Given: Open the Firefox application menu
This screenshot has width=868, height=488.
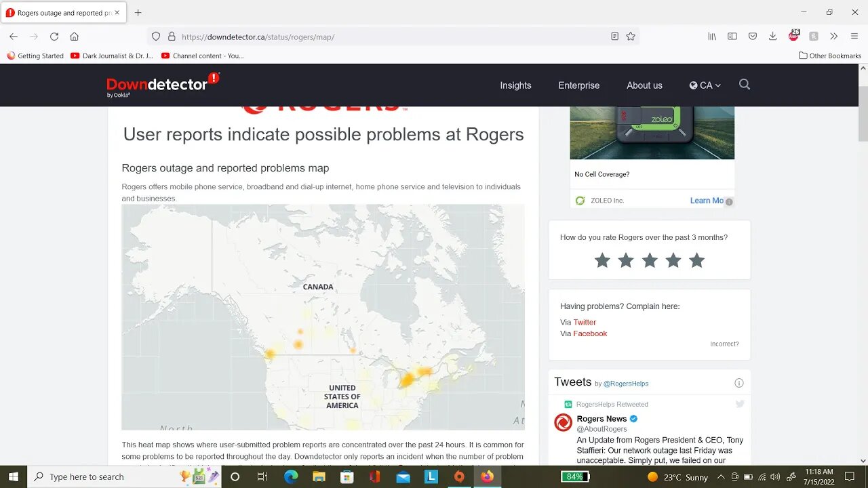Looking at the screenshot, I should [854, 37].
